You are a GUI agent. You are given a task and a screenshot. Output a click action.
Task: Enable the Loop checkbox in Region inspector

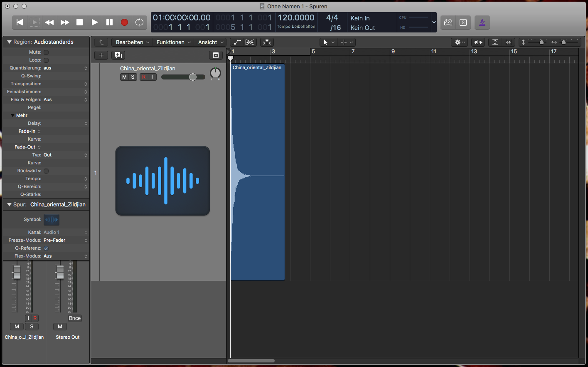click(x=46, y=60)
